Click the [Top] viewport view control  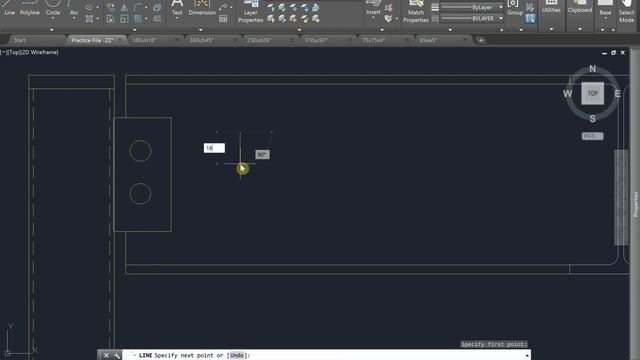tap(14, 52)
